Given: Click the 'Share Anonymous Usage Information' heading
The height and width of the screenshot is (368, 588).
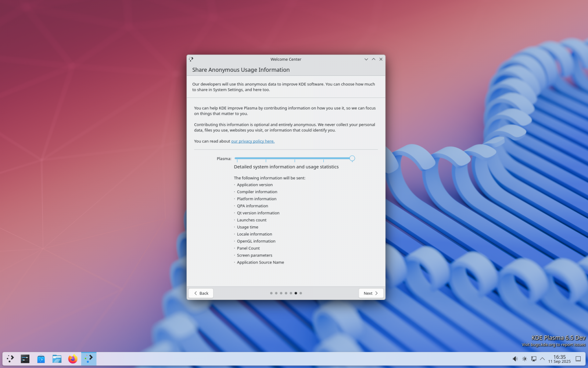Looking at the screenshot, I should pos(241,70).
